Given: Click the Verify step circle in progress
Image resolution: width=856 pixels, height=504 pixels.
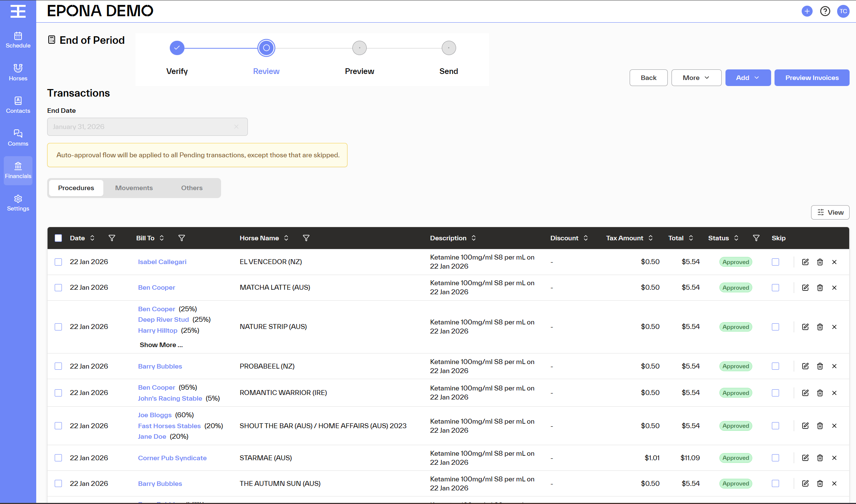Looking at the screenshot, I should point(177,48).
